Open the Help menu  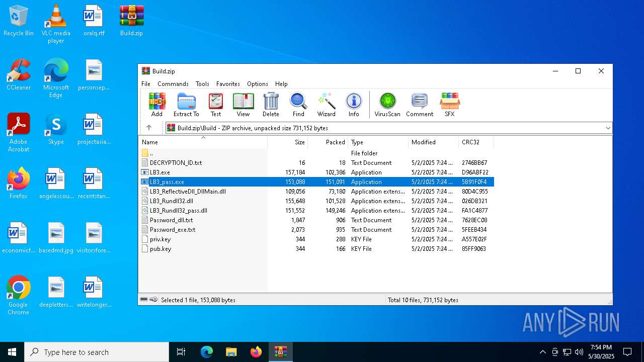[x=281, y=84]
